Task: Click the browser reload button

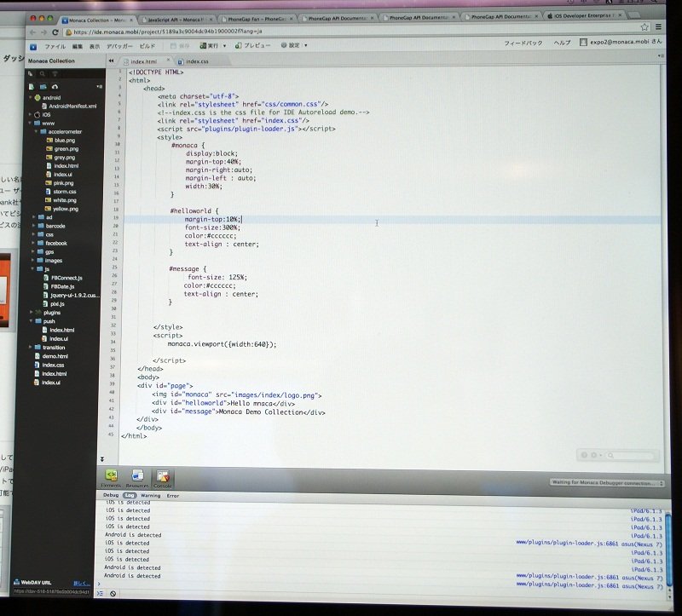Action: pyautogui.click(x=55, y=32)
